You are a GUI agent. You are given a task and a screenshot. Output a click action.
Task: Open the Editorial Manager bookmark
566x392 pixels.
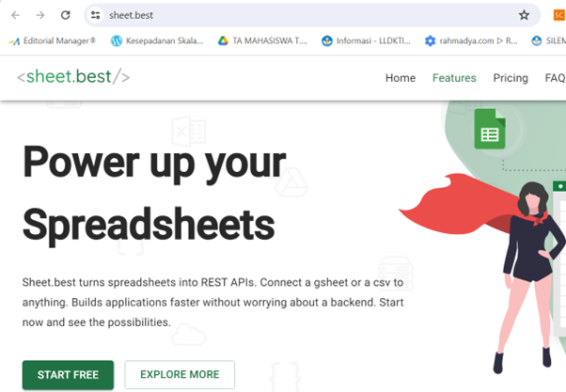(x=53, y=40)
